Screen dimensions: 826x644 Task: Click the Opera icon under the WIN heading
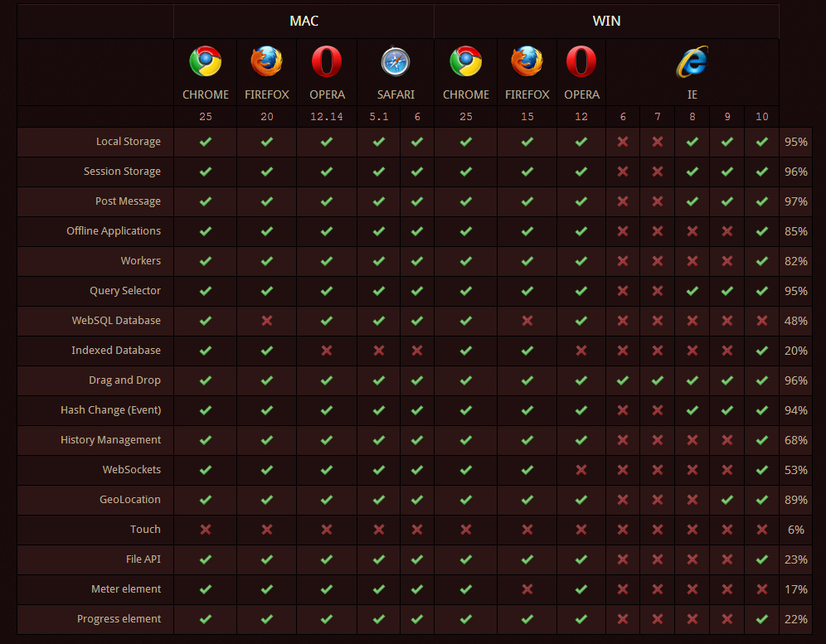tap(581, 61)
